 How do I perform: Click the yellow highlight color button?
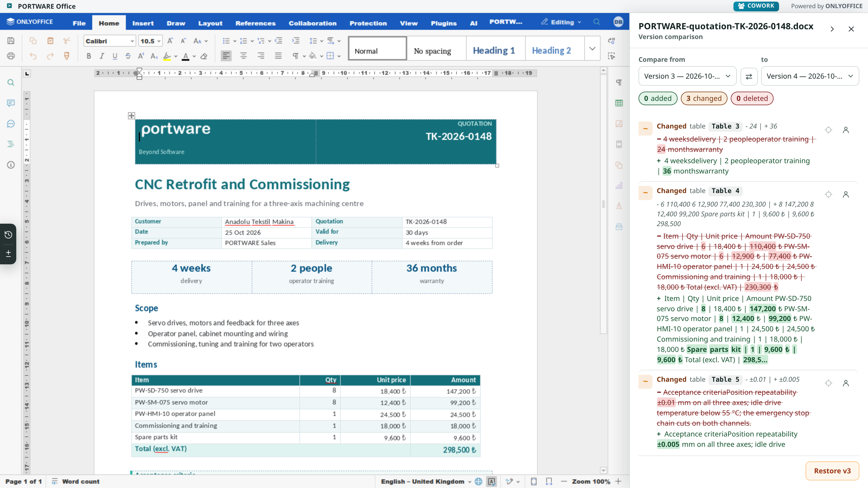(x=167, y=56)
